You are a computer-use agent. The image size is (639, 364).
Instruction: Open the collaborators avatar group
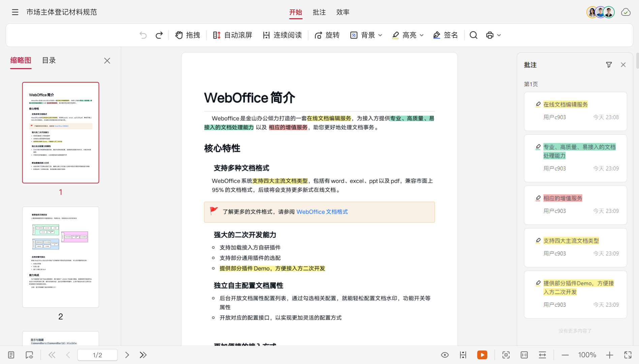pos(601,12)
